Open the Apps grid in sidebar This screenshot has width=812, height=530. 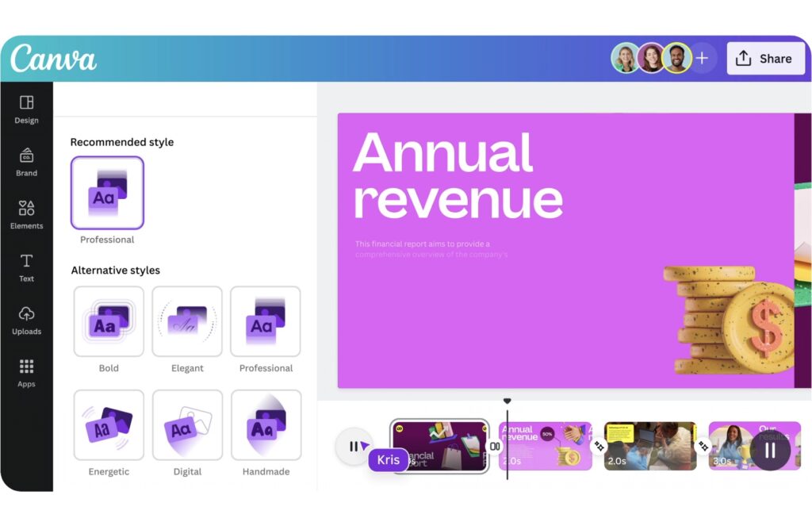pos(26,373)
